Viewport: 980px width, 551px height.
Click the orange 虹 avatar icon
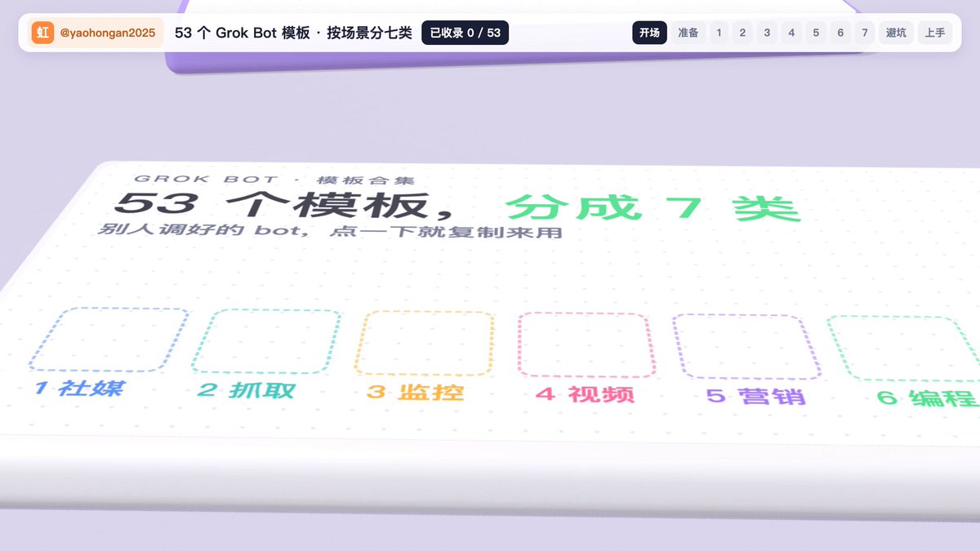(x=42, y=33)
